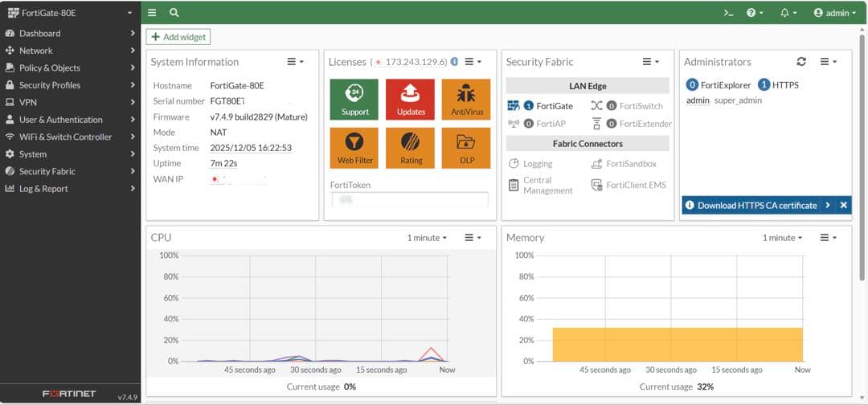Open the Administrators widget menu
Image resolution: width=868 pixels, height=405 pixels.
tap(829, 62)
